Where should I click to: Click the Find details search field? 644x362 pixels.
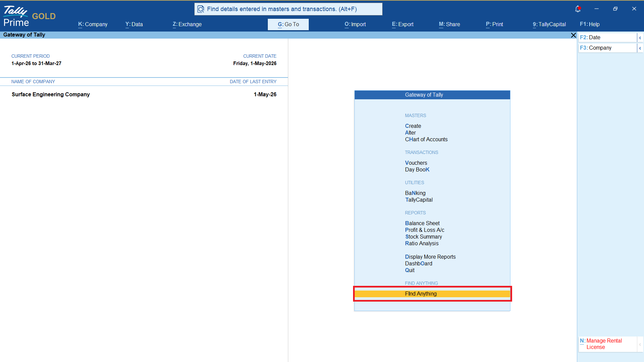pos(288,9)
